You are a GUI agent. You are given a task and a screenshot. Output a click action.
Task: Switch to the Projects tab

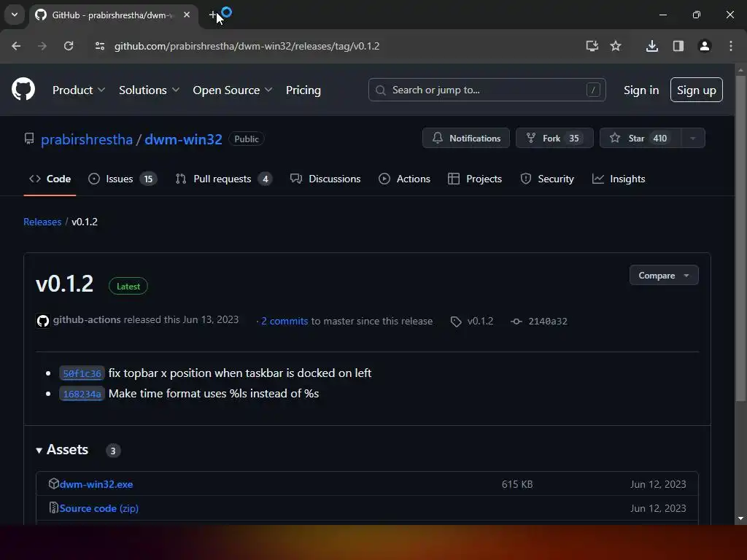[x=475, y=179]
